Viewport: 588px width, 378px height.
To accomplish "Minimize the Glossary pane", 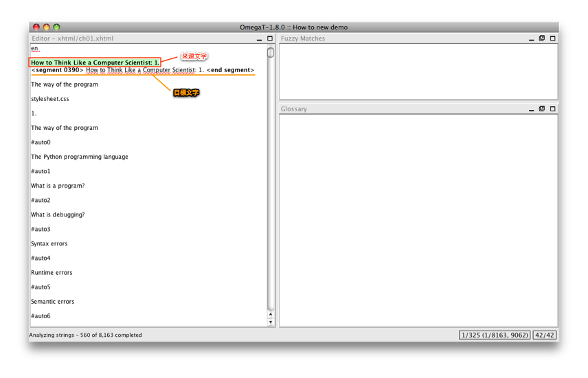I will coord(531,109).
